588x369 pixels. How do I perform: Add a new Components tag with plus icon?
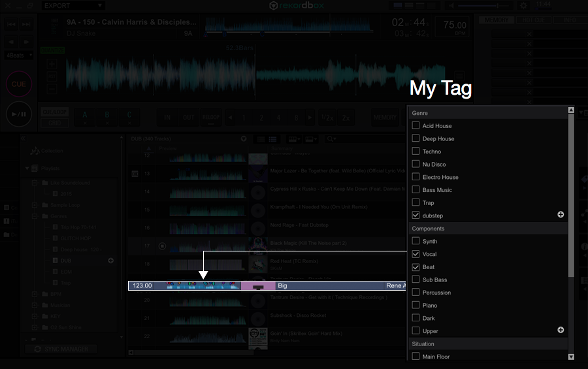561,330
